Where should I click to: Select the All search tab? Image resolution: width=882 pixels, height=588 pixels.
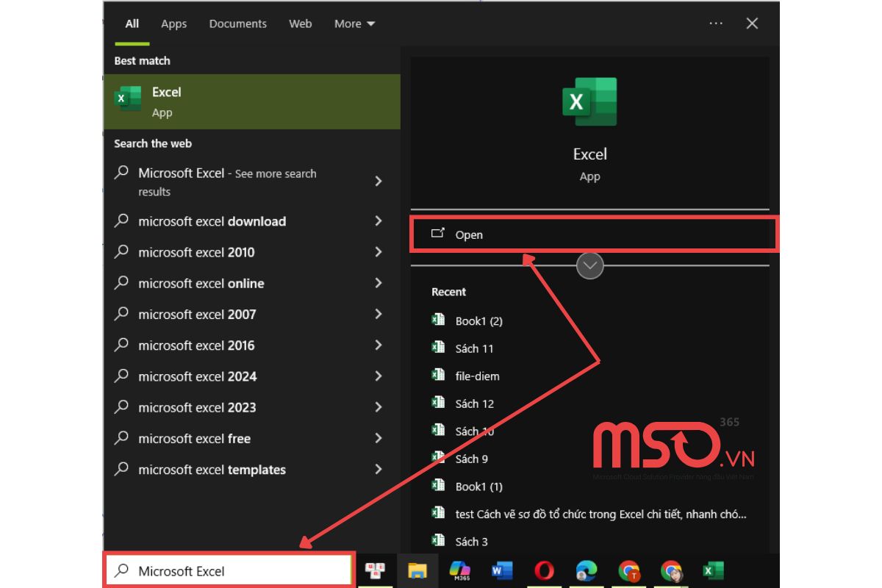[132, 24]
